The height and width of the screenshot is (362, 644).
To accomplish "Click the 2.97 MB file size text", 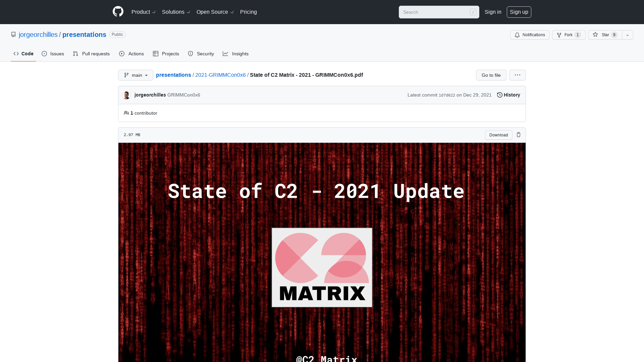I will click(x=132, y=135).
